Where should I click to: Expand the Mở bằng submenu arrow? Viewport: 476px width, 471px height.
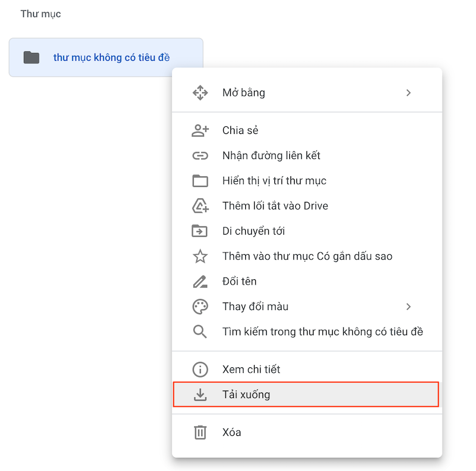[408, 93]
